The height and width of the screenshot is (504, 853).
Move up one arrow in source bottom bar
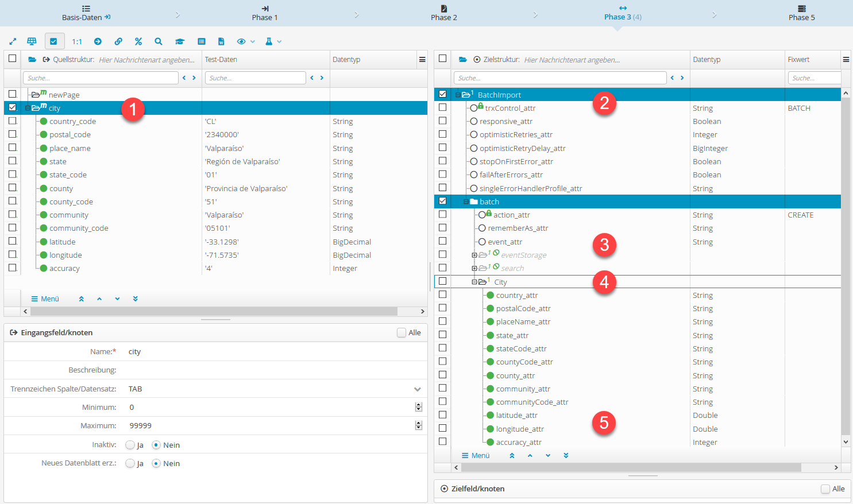[99, 298]
